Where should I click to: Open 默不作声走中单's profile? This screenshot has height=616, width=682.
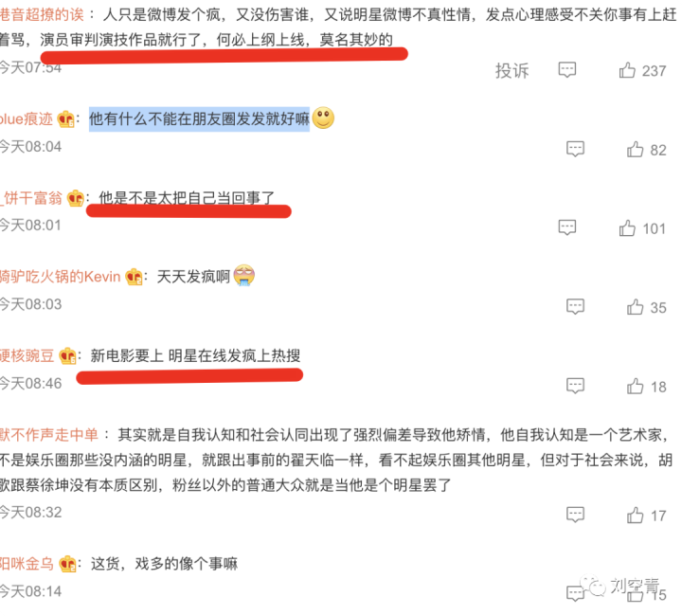click(49, 435)
